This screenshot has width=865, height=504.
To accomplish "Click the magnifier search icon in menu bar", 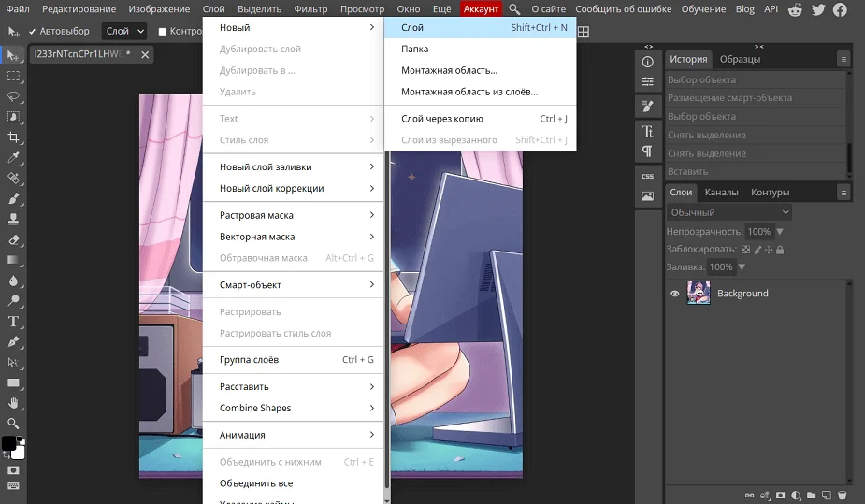I will 514,9.
